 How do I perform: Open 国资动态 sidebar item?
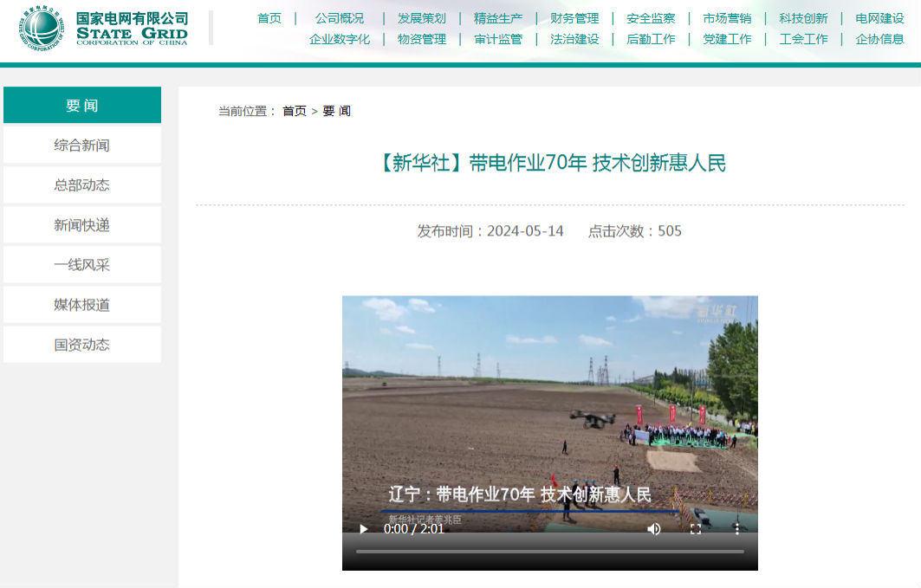pos(82,345)
